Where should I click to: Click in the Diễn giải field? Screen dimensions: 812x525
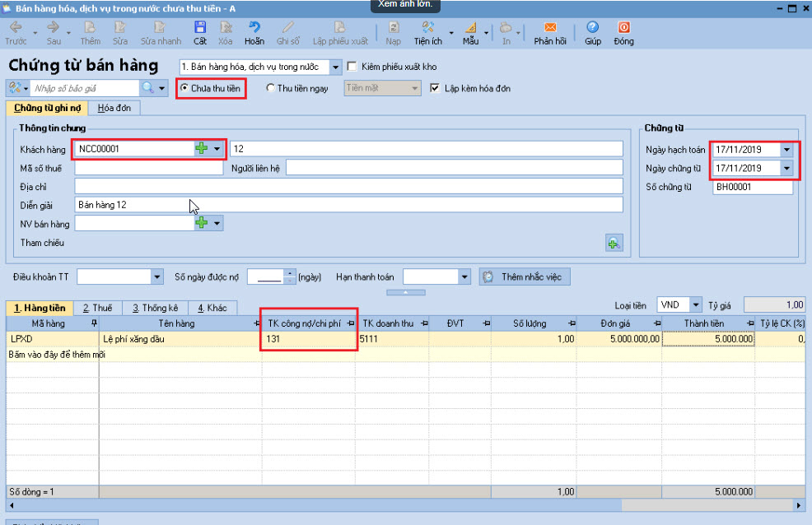[348, 205]
